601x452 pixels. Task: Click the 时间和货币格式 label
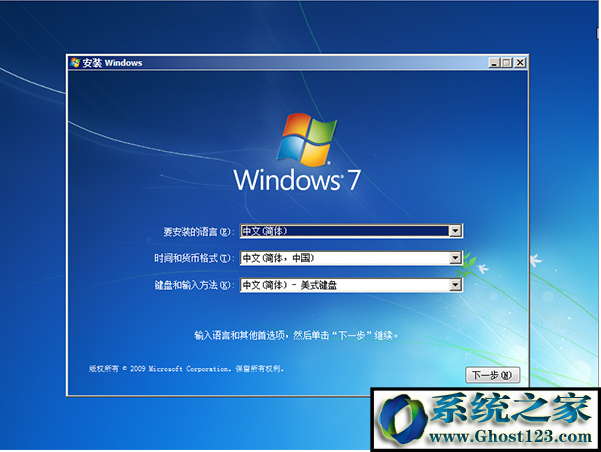(193, 258)
